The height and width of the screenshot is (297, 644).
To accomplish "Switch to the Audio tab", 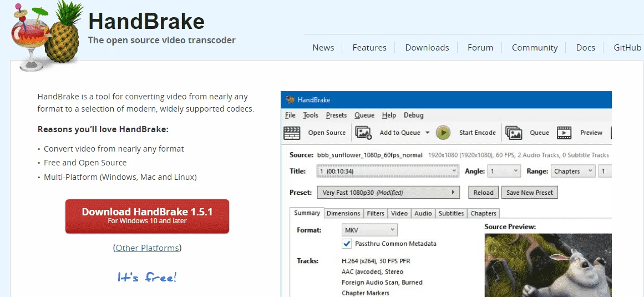I will point(423,213).
